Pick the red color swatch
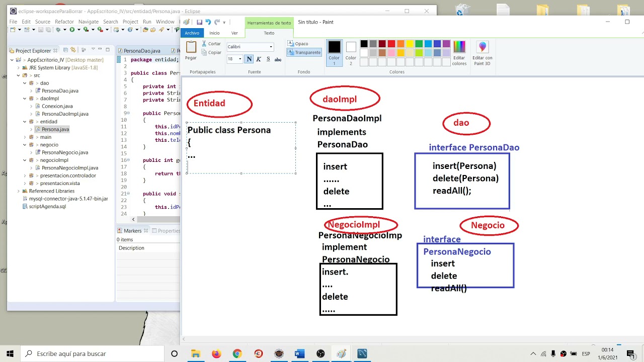The image size is (644, 362). [x=391, y=44]
